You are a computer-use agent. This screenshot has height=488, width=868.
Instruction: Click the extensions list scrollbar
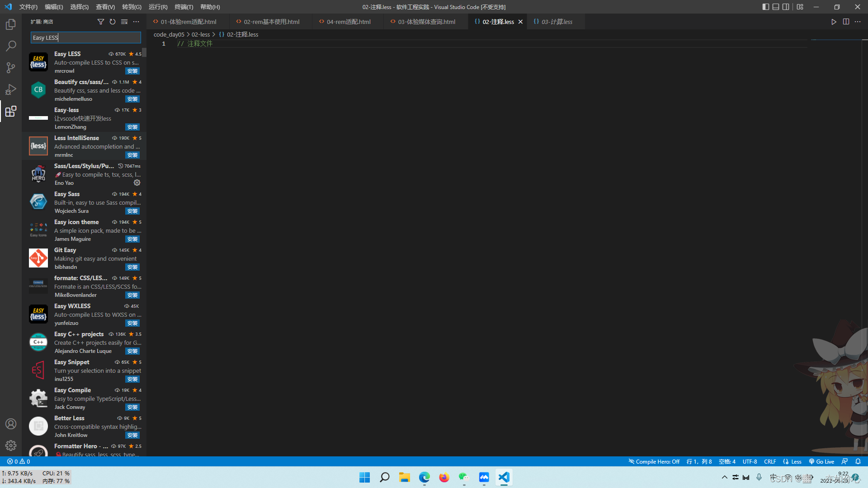tap(144, 52)
